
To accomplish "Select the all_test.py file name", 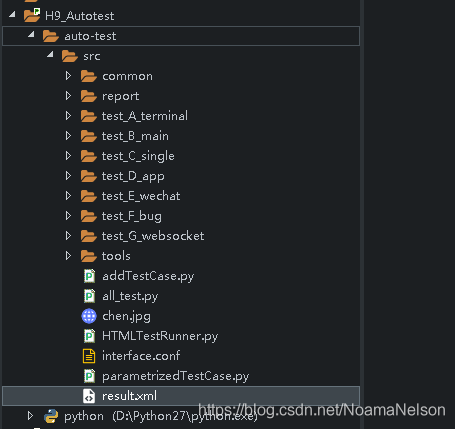I will click(x=130, y=296).
